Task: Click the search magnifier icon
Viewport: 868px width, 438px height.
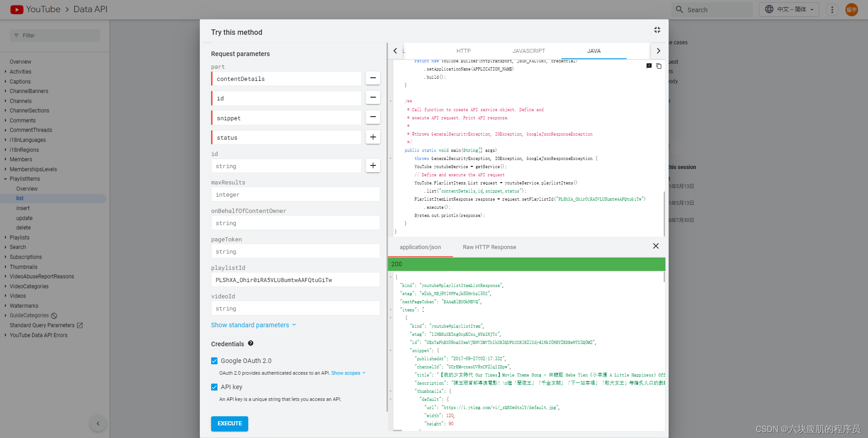Action: coord(679,9)
